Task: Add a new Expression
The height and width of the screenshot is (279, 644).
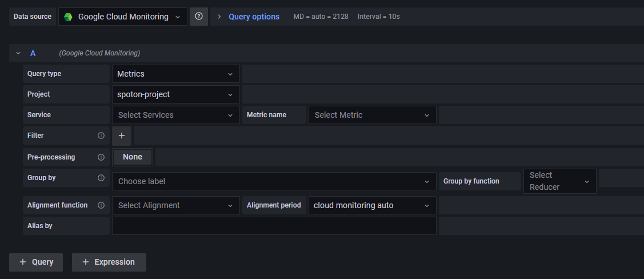Action: pos(109,262)
